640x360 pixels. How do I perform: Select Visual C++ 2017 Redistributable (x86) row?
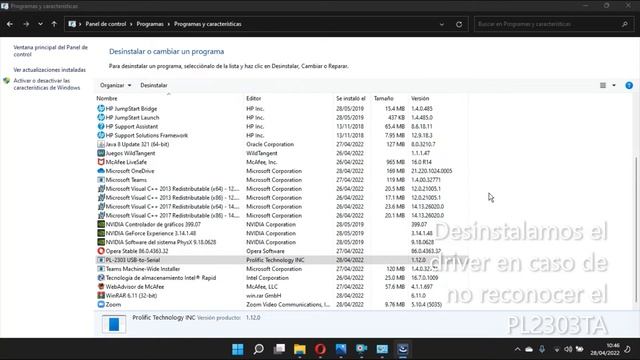(x=281, y=216)
